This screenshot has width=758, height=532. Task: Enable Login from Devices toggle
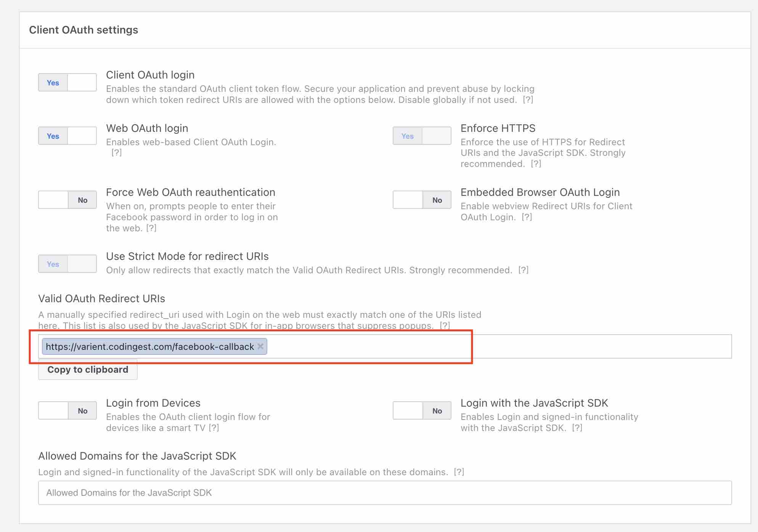pyautogui.click(x=67, y=410)
